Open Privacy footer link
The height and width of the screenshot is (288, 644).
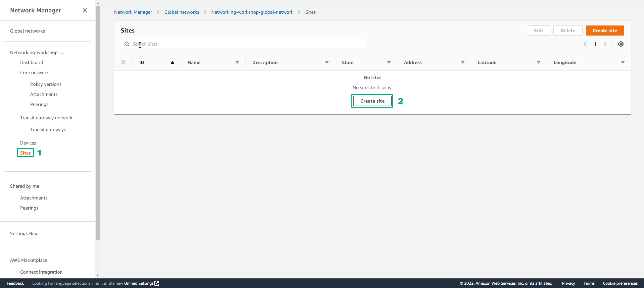pos(568,283)
